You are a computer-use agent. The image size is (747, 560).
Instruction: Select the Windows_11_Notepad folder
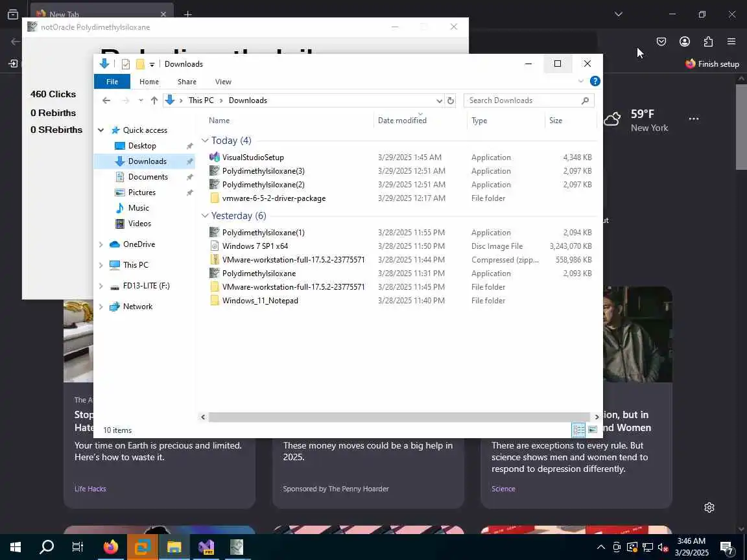point(260,301)
